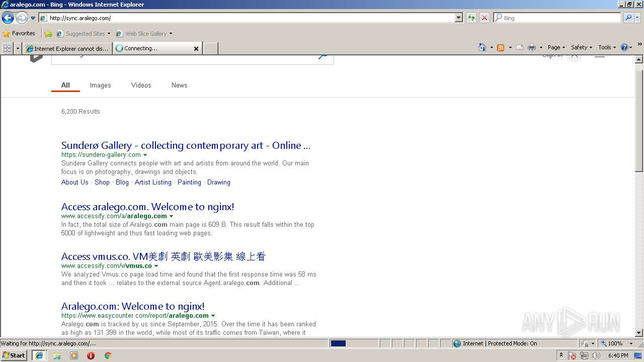Viewport: 644px width, 362px height.
Task: Open the Home button dropdown arrow
Action: (x=491, y=47)
